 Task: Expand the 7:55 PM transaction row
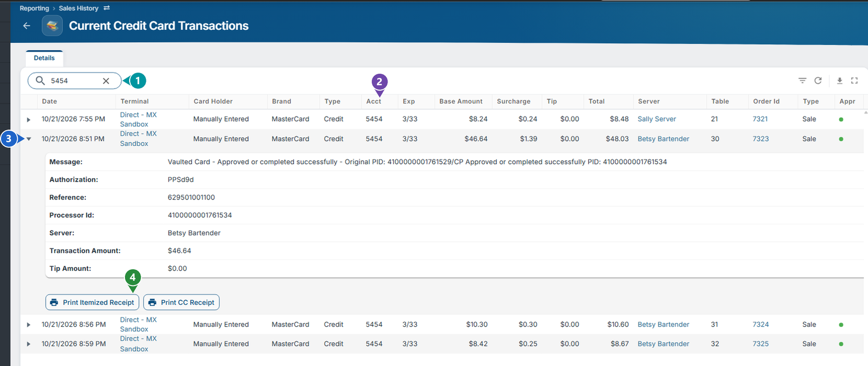coord(29,120)
